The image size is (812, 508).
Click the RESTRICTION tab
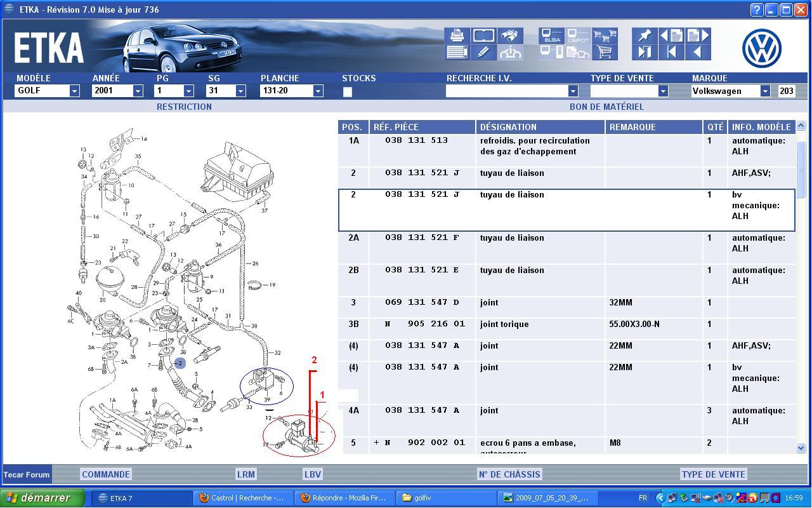click(184, 107)
